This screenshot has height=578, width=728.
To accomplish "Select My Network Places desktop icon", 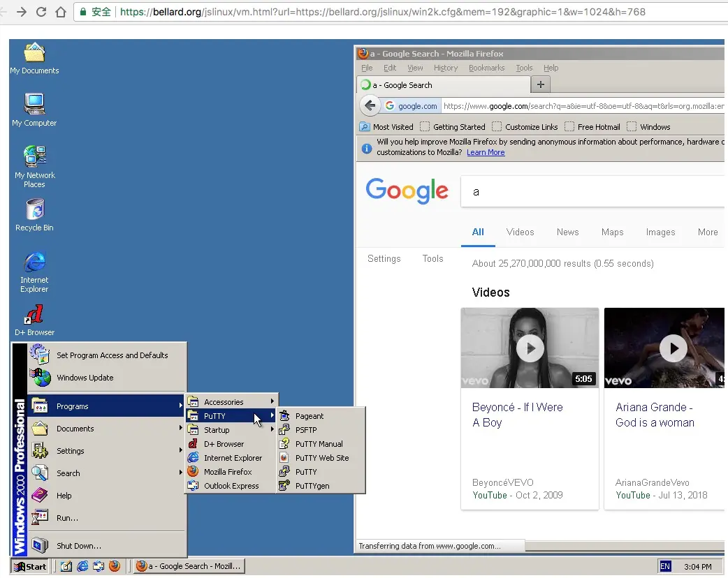I will click(34, 166).
